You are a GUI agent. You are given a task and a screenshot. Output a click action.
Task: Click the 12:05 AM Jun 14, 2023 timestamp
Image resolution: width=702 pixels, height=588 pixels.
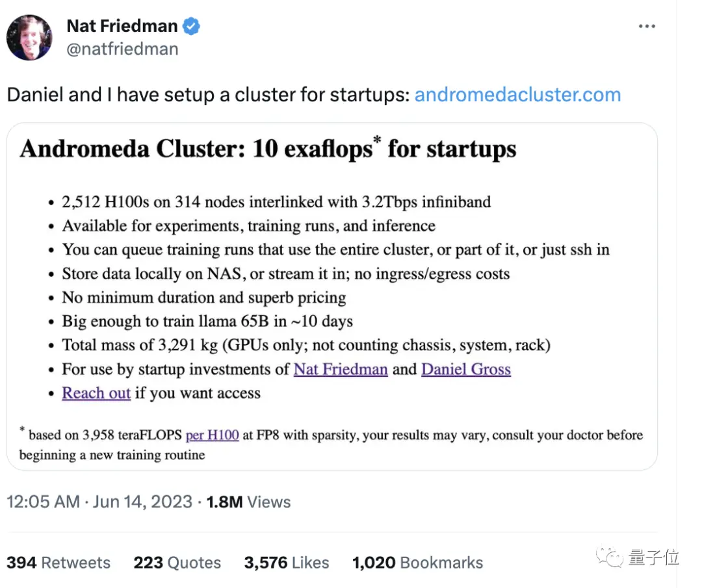pos(99,502)
